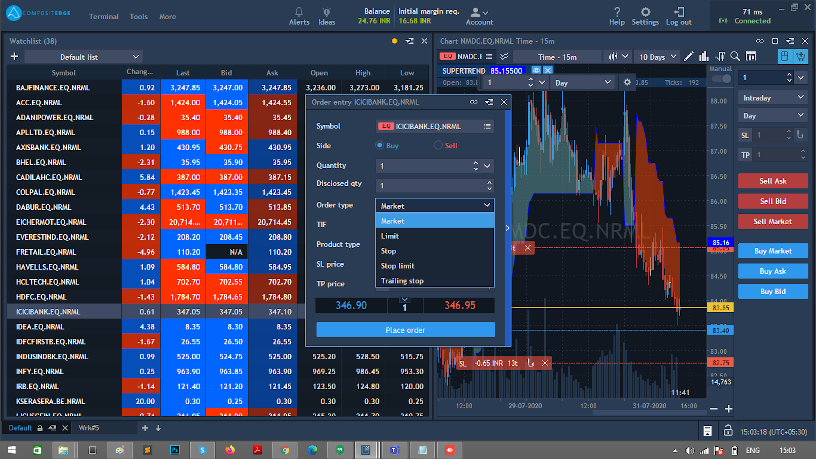Click the Buy Bid button

tap(773, 291)
